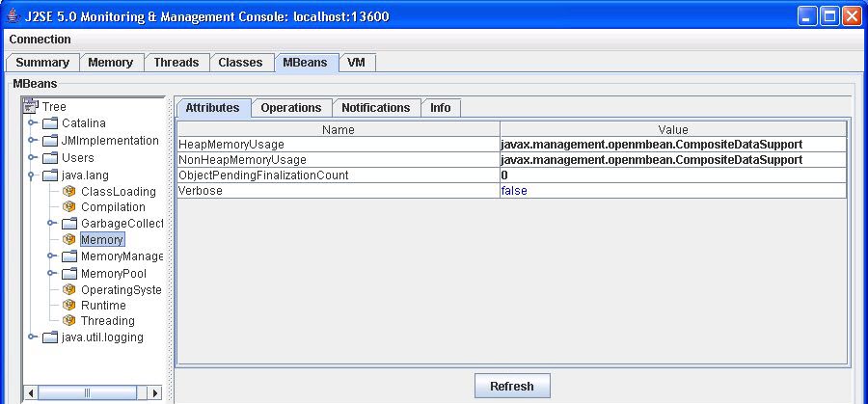Image resolution: width=868 pixels, height=404 pixels.
Task: Click the ClassLoading MBean icon
Action: [69, 192]
